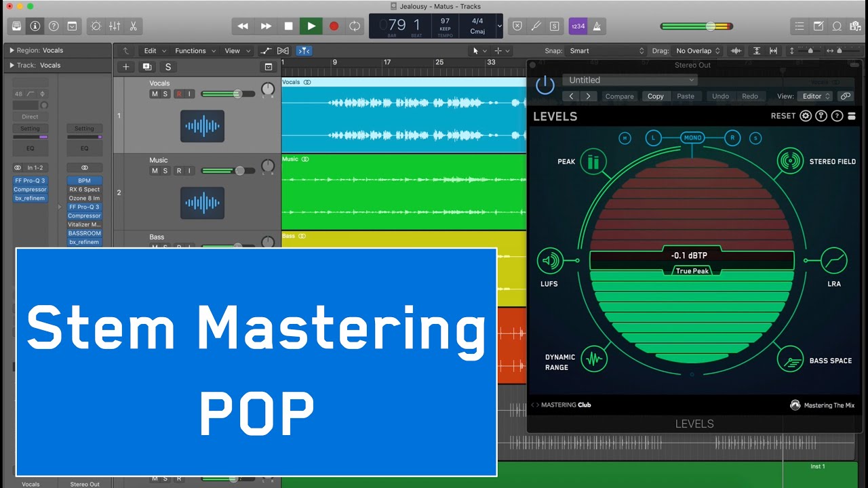Viewport: 868px width, 488px height.
Task: Toggle Solo mode in control bar
Action: (x=555, y=26)
